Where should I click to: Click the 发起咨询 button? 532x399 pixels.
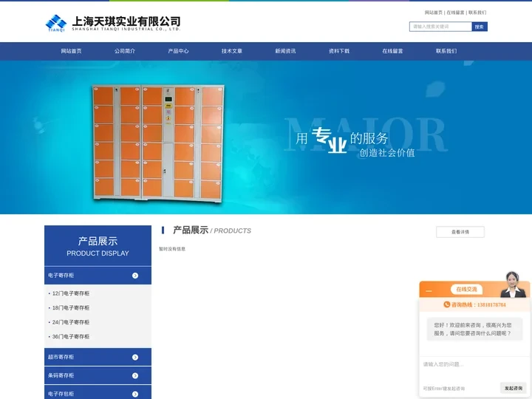point(513,388)
